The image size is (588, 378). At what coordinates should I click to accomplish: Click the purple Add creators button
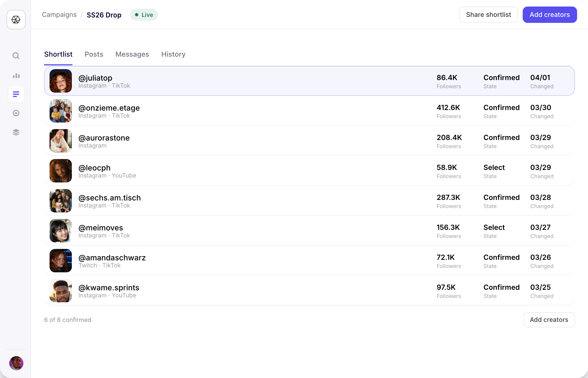pyautogui.click(x=550, y=15)
